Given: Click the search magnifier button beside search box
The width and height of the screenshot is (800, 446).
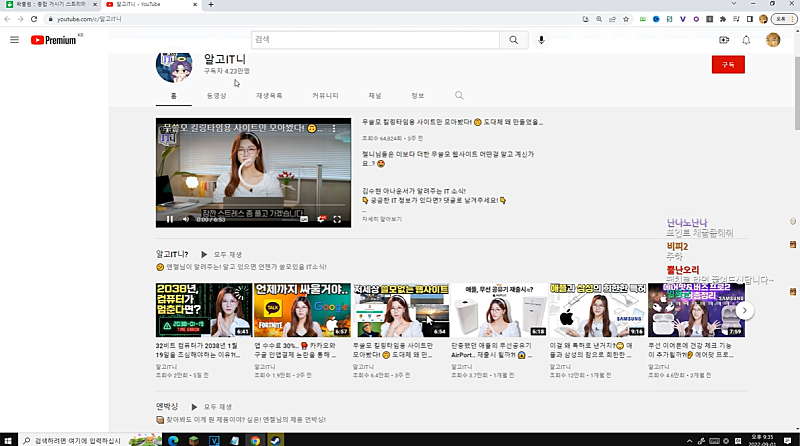Looking at the screenshot, I should [x=513, y=40].
